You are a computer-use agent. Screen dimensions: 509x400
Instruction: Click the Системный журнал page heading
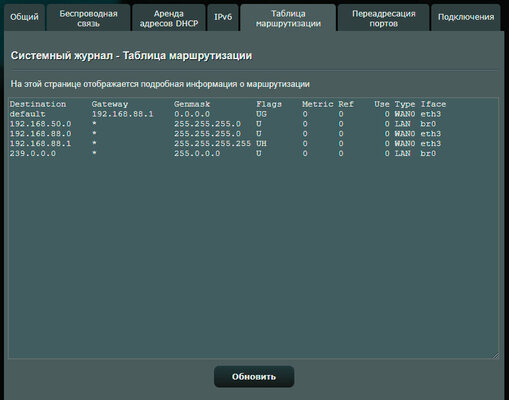tap(131, 55)
